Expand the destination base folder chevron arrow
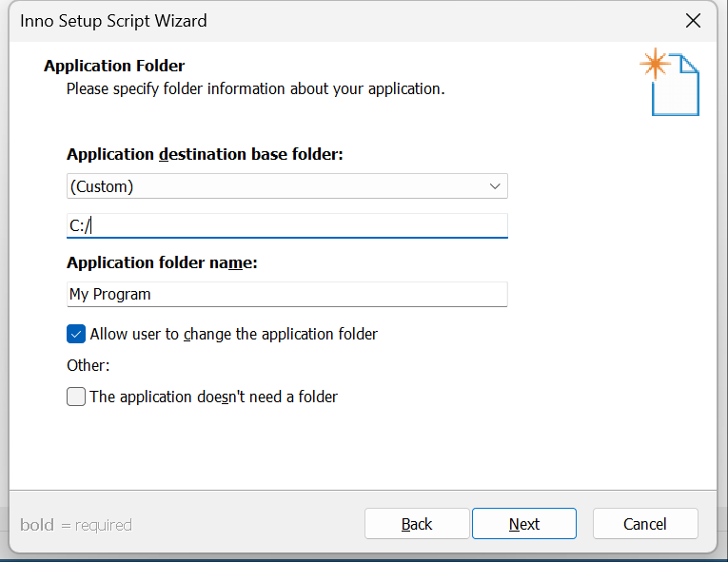Screen dimensions: 728x562 click(x=495, y=186)
